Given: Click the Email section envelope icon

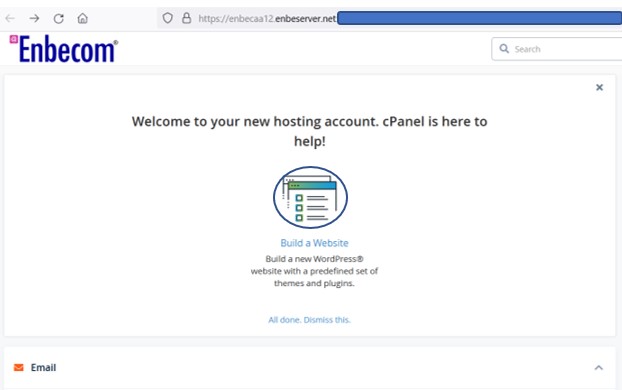Looking at the screenshot, I should [x=19, y=367].
